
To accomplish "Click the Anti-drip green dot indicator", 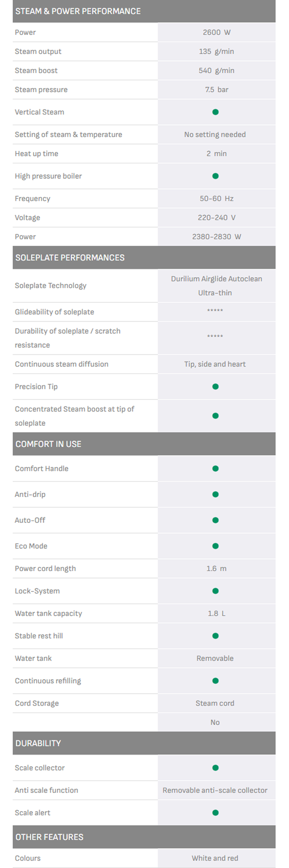I will point(215,494).
